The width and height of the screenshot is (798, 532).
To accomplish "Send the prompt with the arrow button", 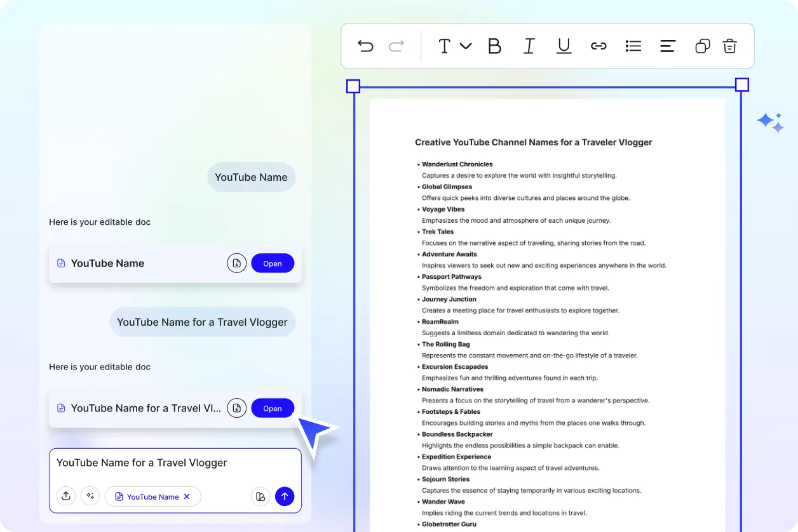I will tap(285, 496).
